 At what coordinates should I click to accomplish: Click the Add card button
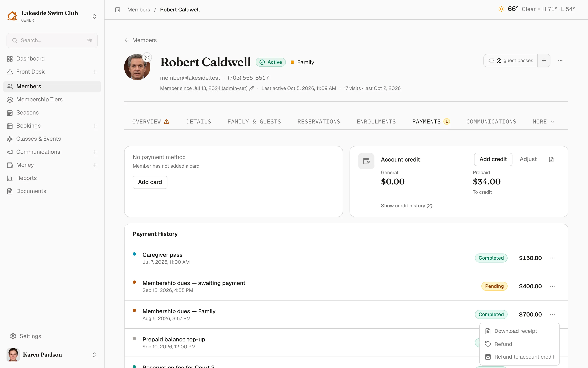pos(150,182)
